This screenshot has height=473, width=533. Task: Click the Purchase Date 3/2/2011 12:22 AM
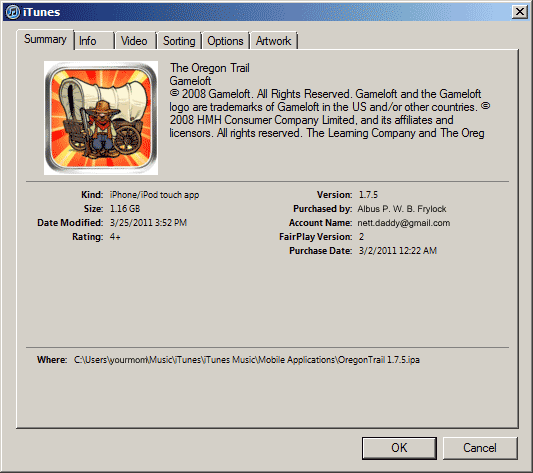point(398,251)
